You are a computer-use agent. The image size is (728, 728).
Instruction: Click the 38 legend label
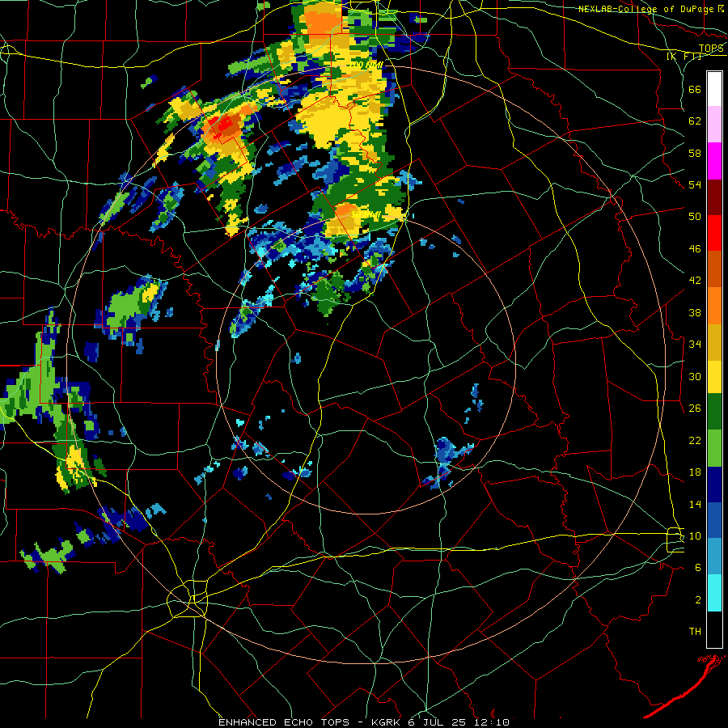point(695,312)
